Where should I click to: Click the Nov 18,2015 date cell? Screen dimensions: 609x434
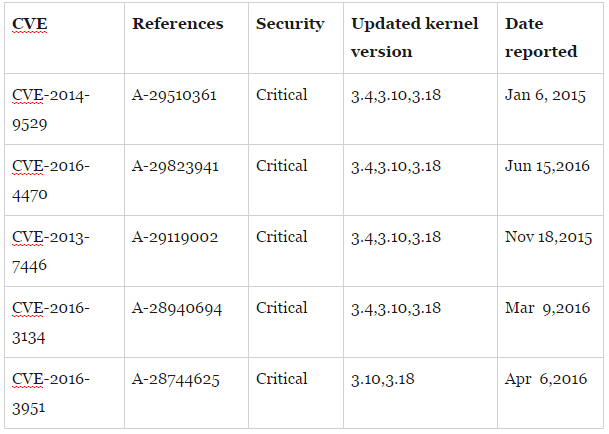tap(549, 238)
